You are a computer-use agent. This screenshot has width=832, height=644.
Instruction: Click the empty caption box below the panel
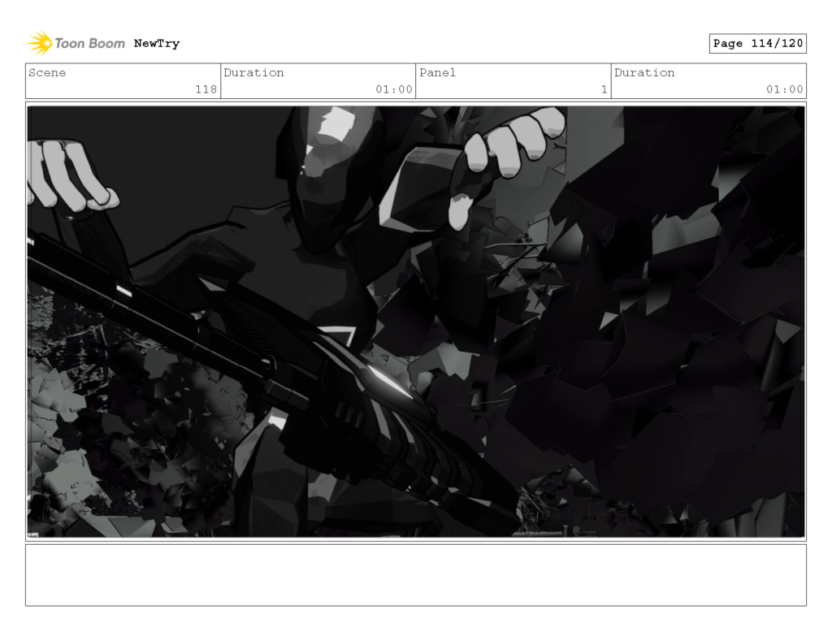tap(416, 577)
